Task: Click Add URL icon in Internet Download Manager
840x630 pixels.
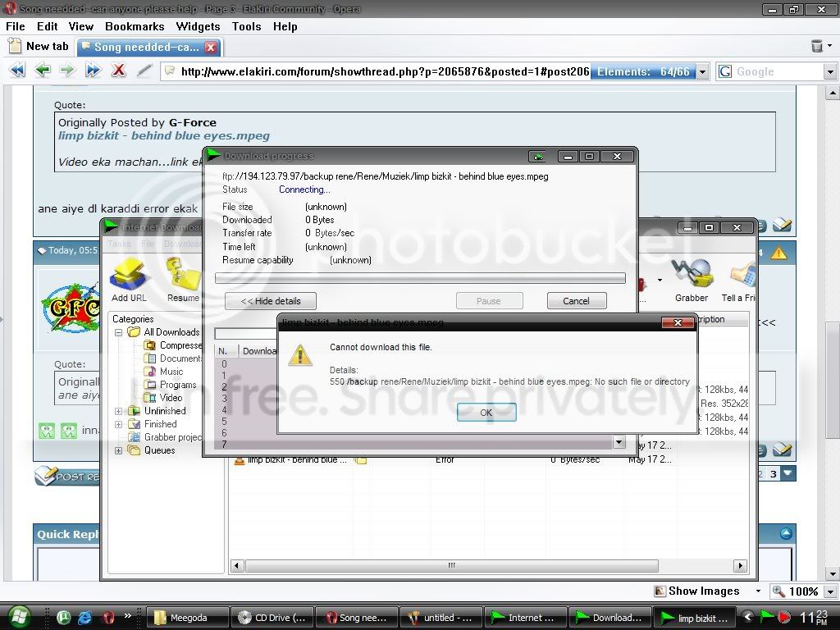Action: (129, 280)
